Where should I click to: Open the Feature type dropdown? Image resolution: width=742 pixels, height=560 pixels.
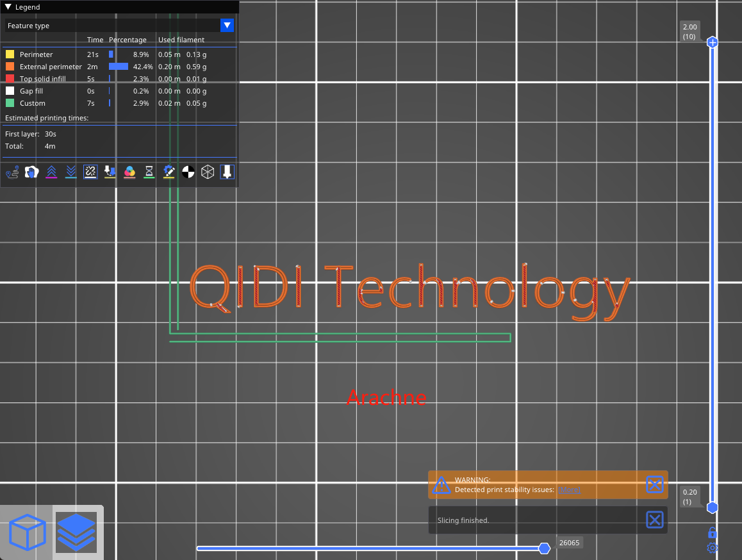(x=227, y=26)
